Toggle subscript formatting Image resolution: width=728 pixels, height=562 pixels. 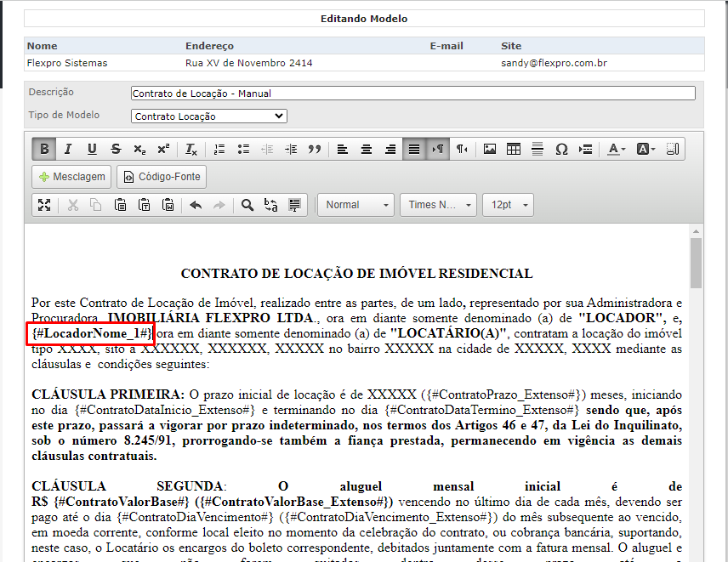(139, 149)
